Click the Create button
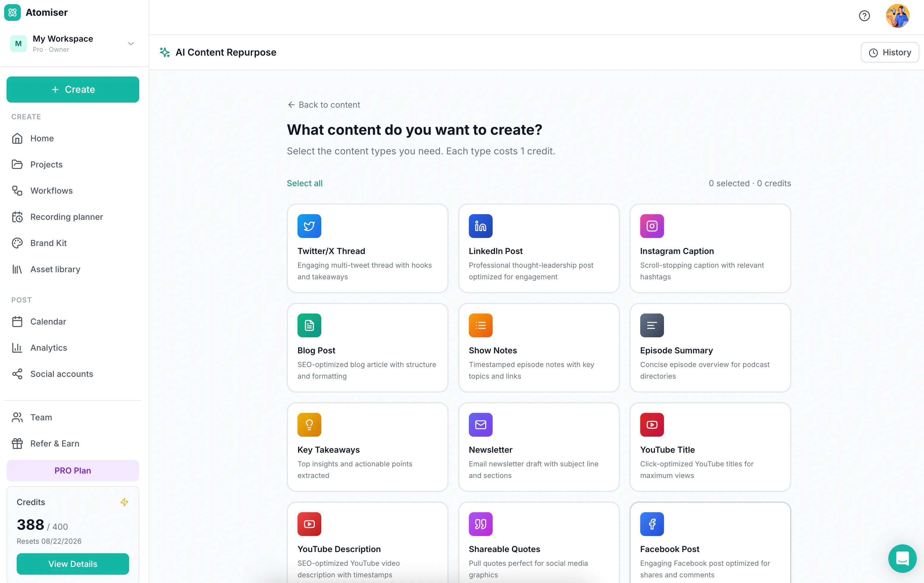The height and width of the screenshot is (583, 924). pyautogui.click(x=73, y=89)
